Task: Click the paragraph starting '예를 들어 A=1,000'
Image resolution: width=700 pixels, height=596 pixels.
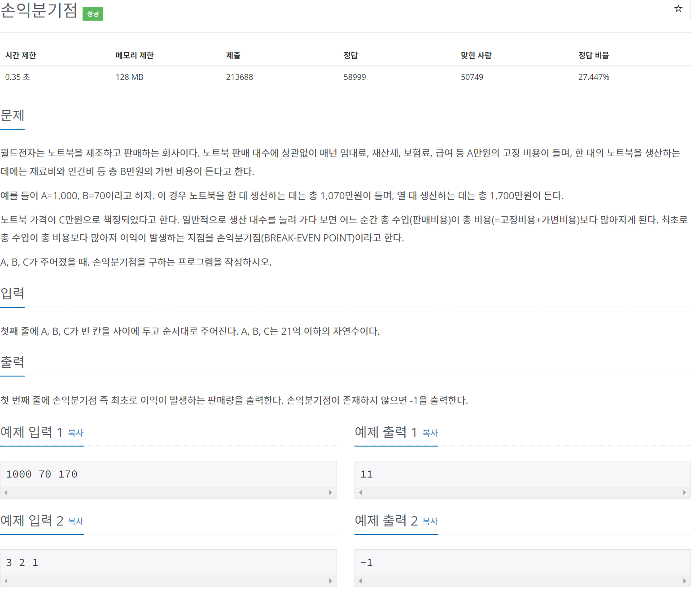Action: tap(282, 196)
